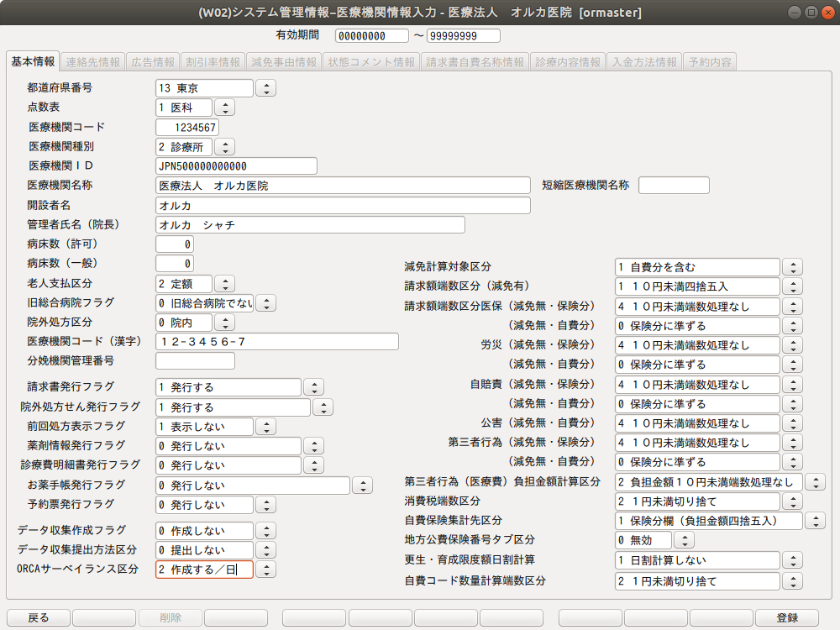Focus the 管理者氏名（院長） field
Image resolution: width=840 pixels, height=630 pixels.
(310, 225)
